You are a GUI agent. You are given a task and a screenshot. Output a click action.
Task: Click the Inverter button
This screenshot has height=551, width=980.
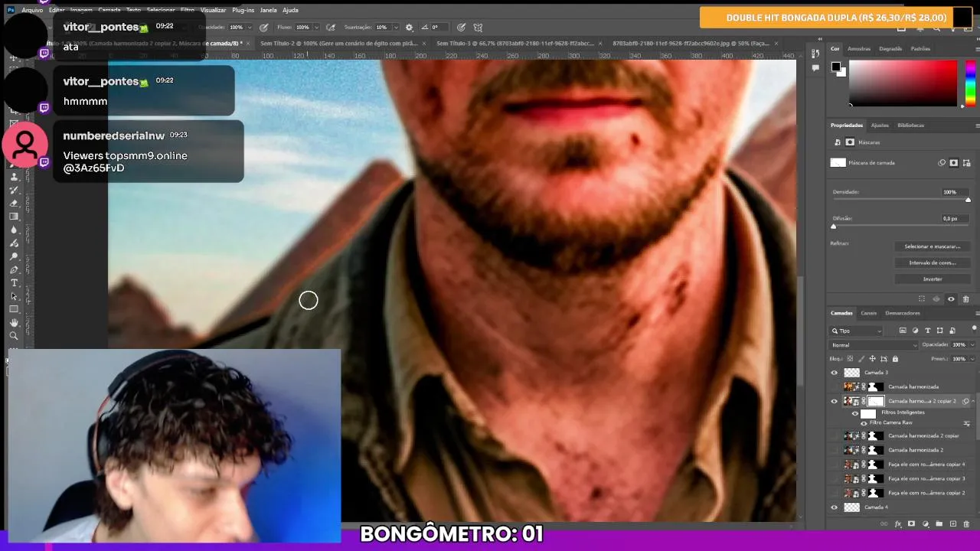coord(932,279)
